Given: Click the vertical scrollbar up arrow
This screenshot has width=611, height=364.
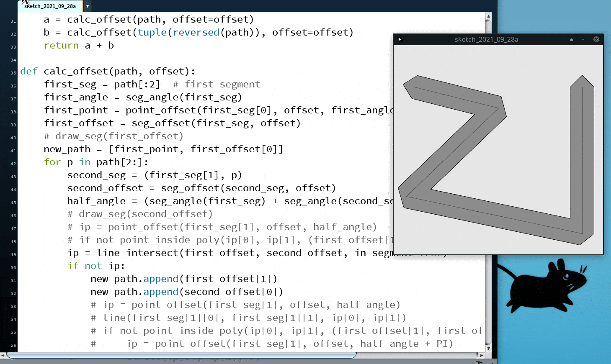Looking at the screenshot, I should click(x=488, y=16).
